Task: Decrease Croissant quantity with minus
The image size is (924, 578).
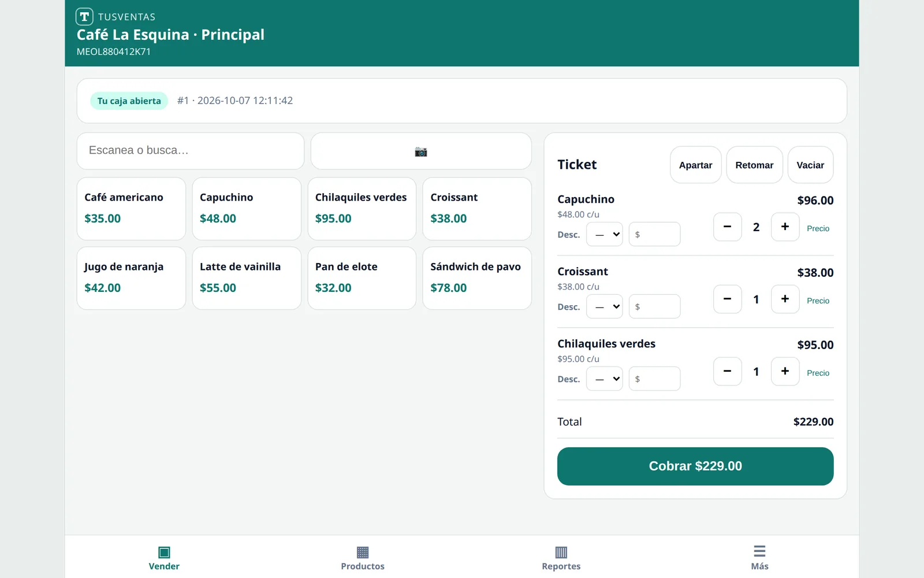Action: (x=728, y=299)
